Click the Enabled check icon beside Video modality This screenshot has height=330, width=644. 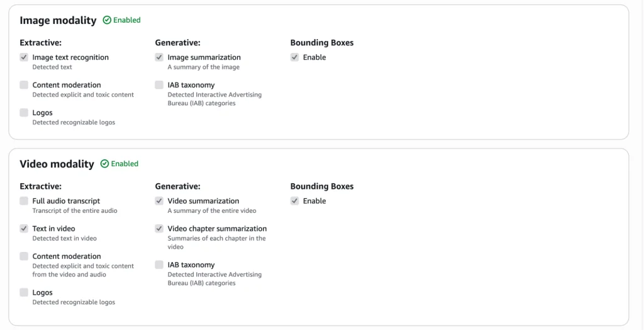(x=105, y=164)
